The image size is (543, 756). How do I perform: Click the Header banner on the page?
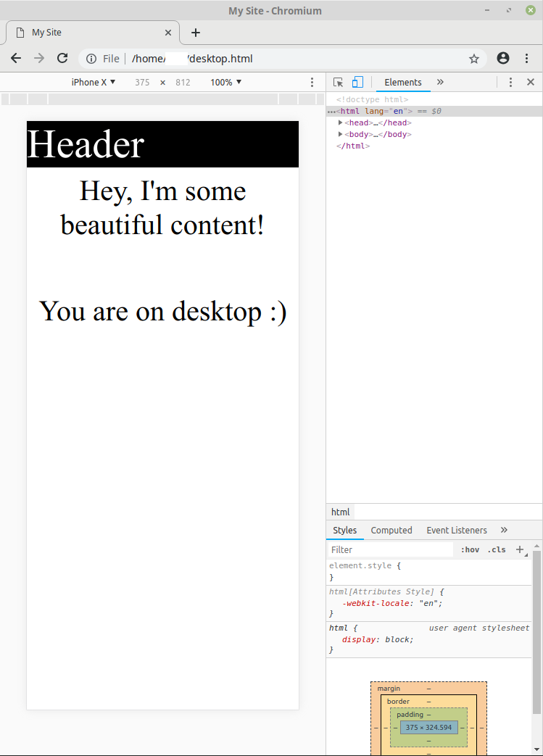pyautogui.click(x=162, y=144)
